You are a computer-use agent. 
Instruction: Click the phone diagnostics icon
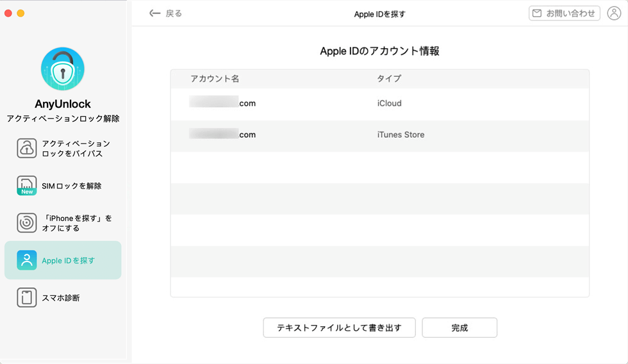point(27,297)
